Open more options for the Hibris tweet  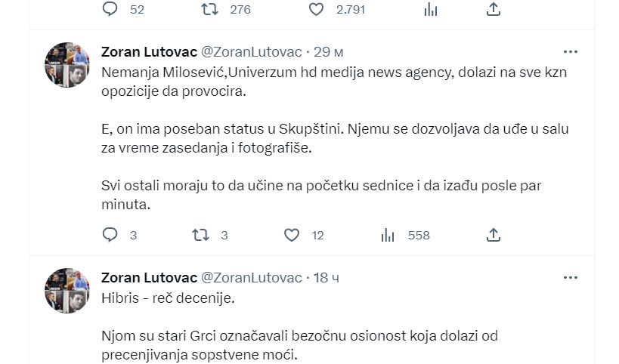tap(571, 277)
